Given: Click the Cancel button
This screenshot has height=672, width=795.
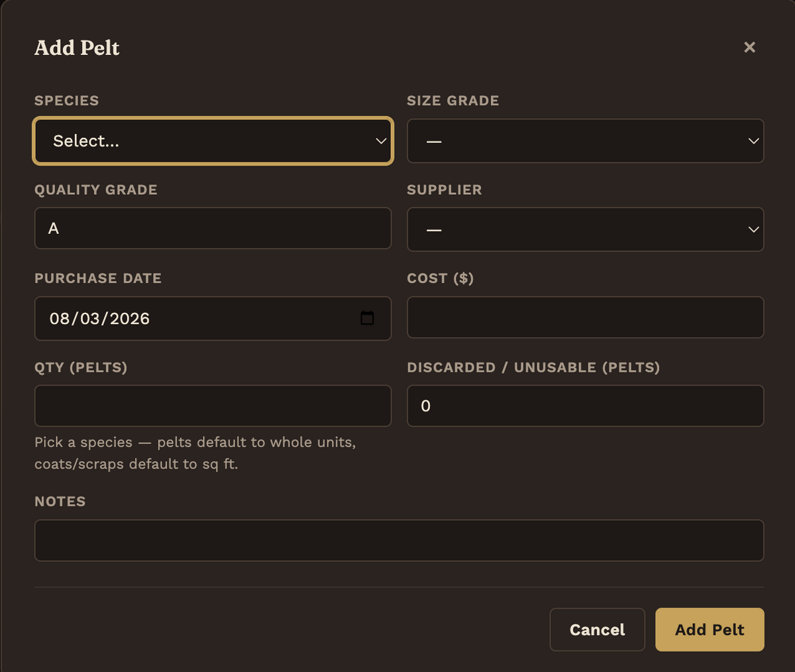Looking at the screenshot, I should (x=597, y=630).
